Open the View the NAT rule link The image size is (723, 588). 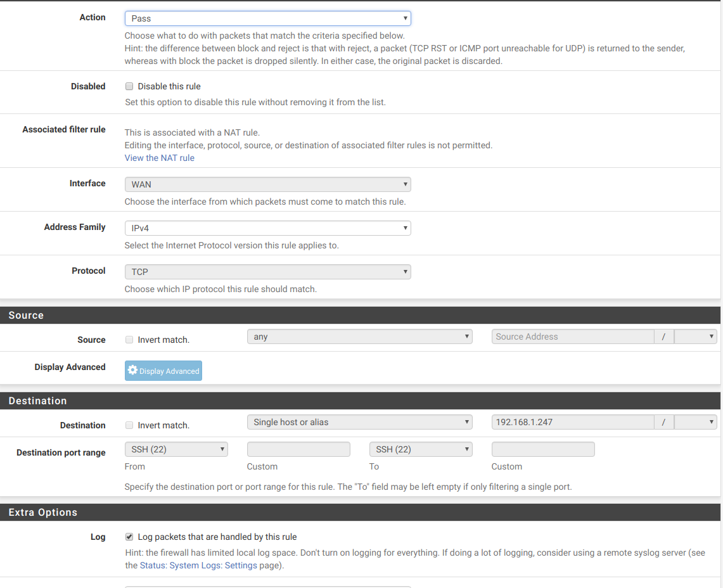coord(159,158)
